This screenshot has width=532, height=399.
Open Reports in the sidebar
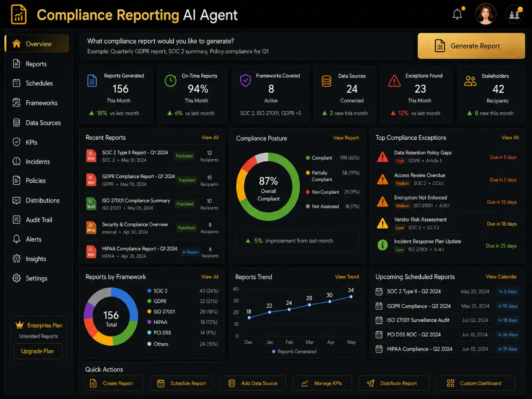(37, 64)
